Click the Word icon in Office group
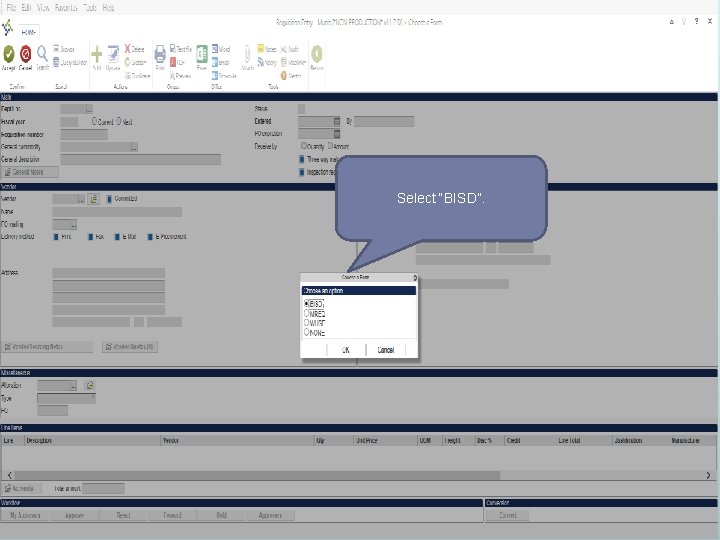The image size is (720, 540). click(215, 49)
